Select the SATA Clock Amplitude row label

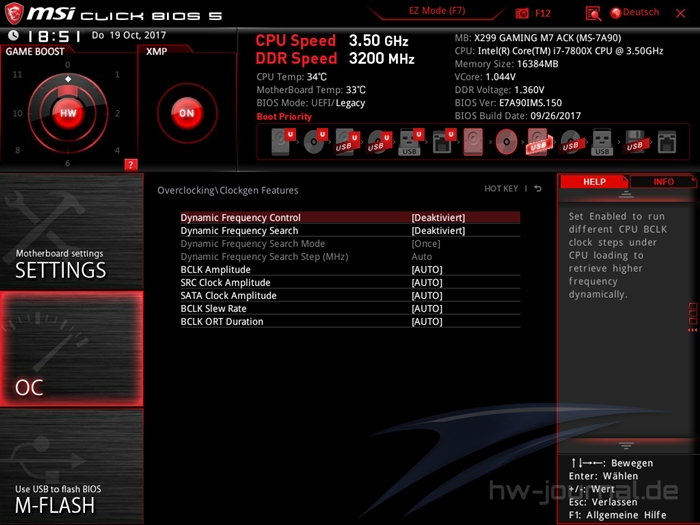coord(229,296)
